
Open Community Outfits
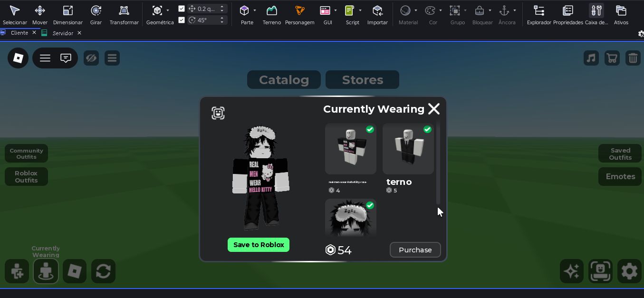click(27, 154)
